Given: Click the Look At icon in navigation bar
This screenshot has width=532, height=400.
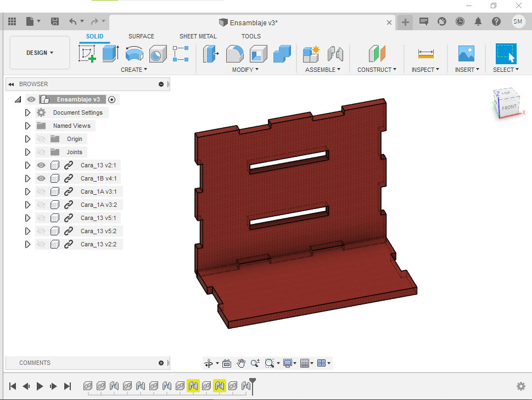Looking at the screenshot, I should (x=227, y=363).
